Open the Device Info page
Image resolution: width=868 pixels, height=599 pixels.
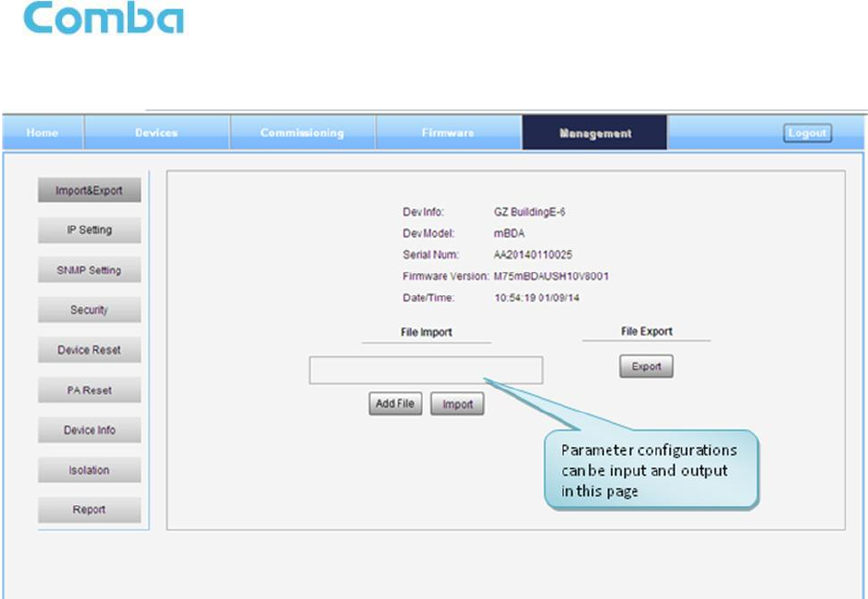89,431
